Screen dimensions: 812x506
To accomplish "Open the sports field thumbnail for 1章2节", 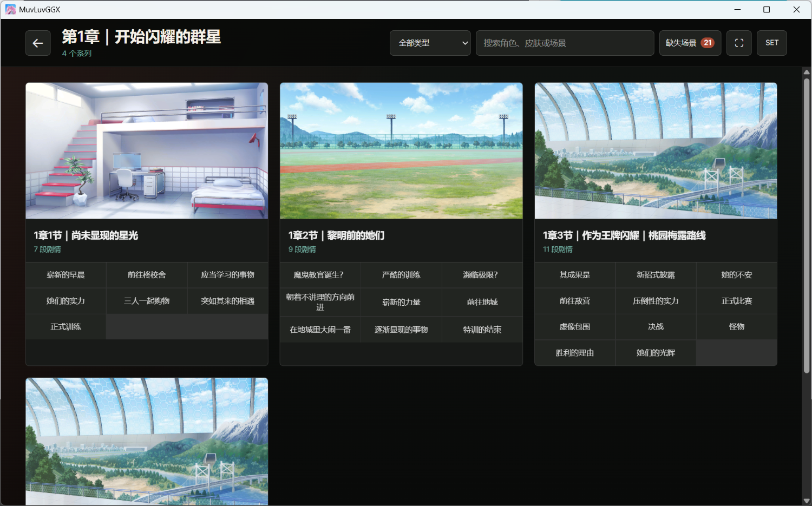I will click(x=401, y=150).
